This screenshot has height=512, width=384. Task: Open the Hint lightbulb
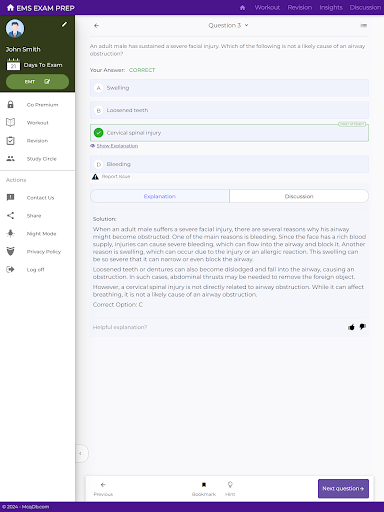(230, 489)
